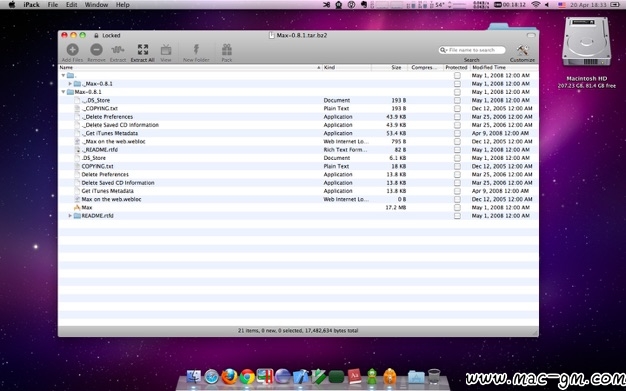The width and height of the screenshot is (626, 391).
Task: Sort by the Size column header
Action: [390, 67]
